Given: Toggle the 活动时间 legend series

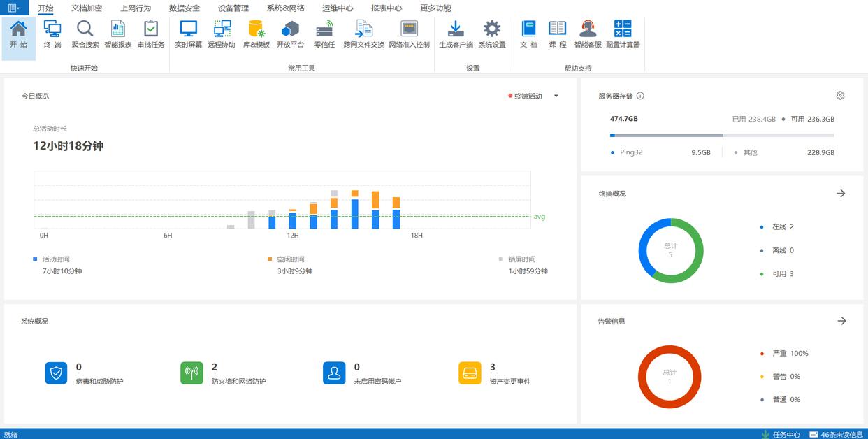Looking at the screenshot, I should (55, 259).
